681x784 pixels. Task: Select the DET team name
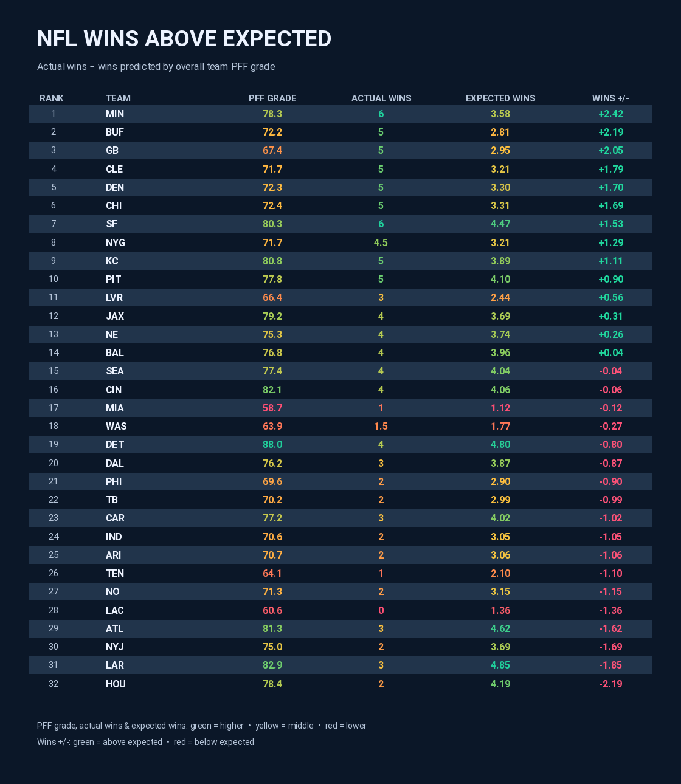coord(115,444)
